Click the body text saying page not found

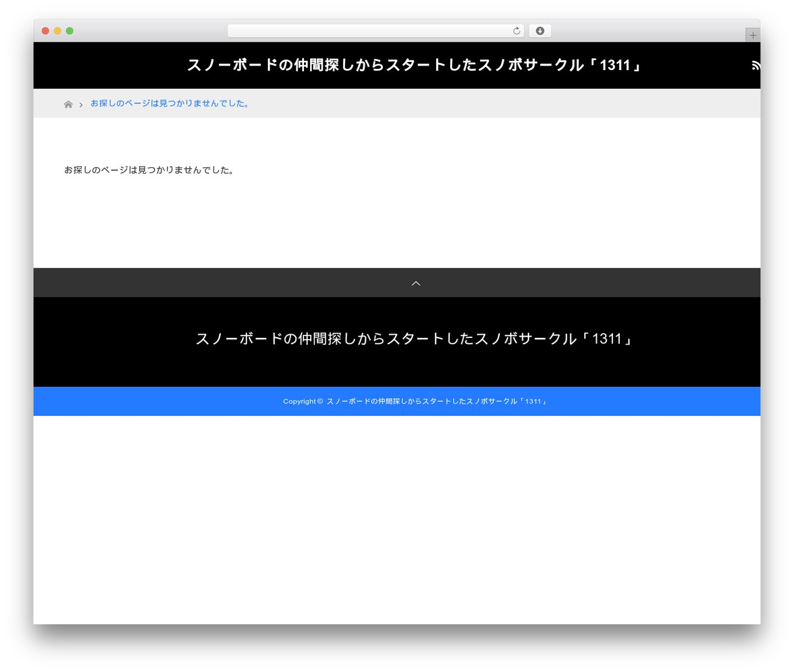point(149,170)
